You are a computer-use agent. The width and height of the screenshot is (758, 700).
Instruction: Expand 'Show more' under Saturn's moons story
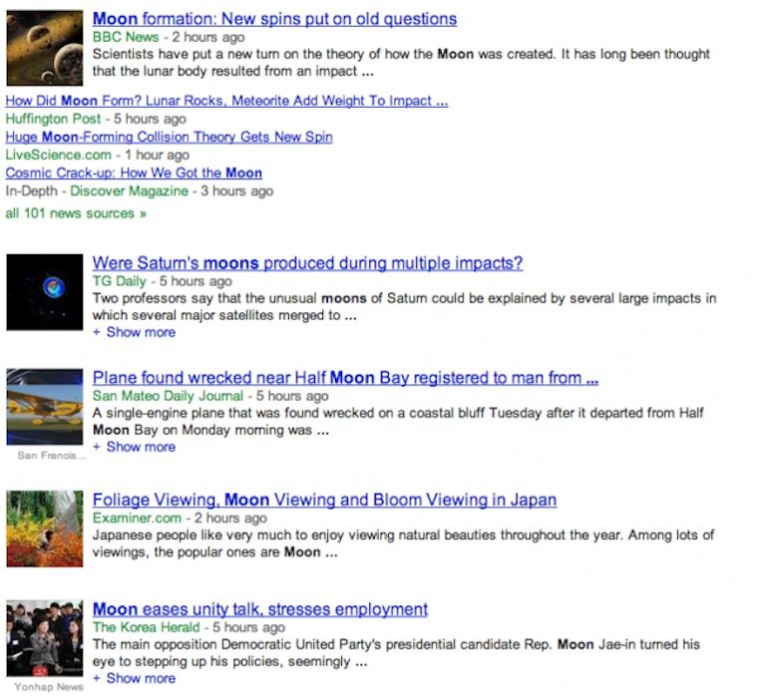tap(134, 333)
